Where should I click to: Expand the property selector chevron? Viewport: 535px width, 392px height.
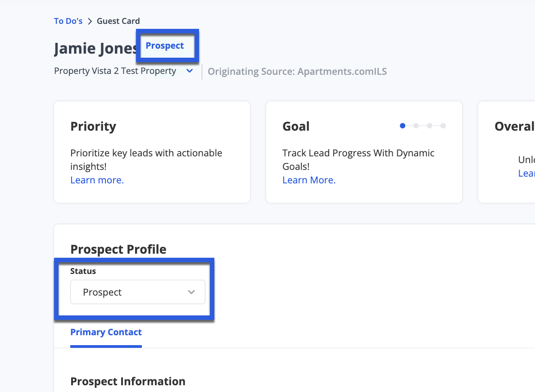point(190,71)
